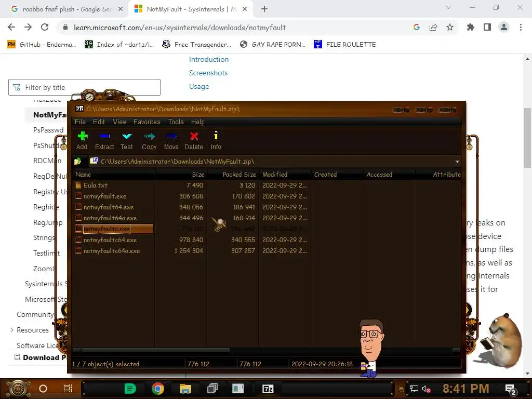Click the muted volume tray icon

[426, 389]
